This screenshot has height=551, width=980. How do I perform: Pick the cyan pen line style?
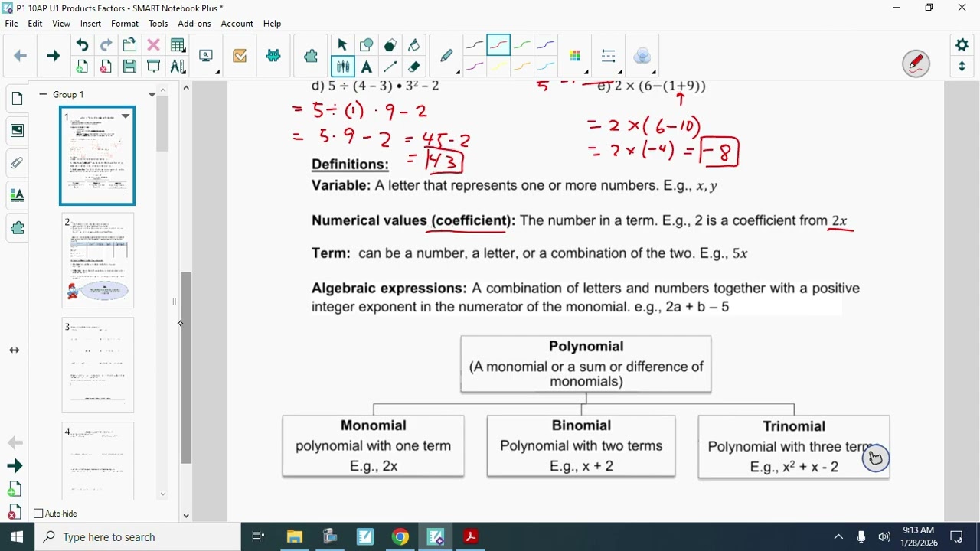[546, 67]
